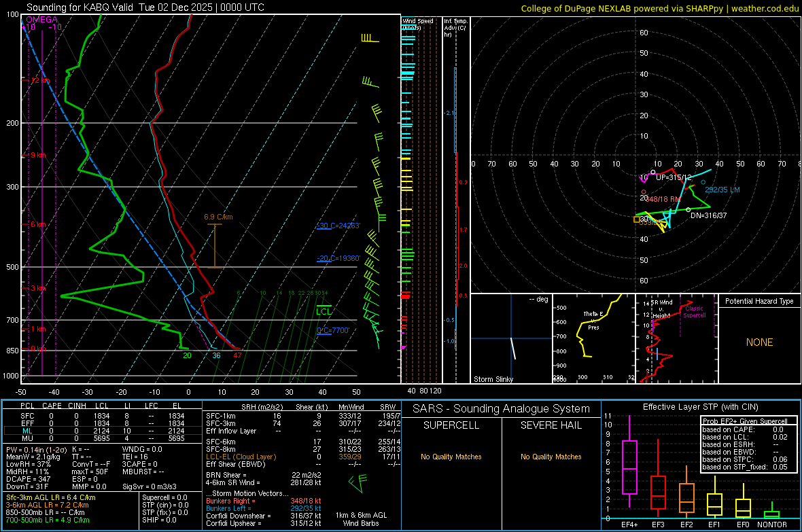This screenshot has height=532, width=802.
Task: Select the SFC parcel row
Action: click(x=101, y=416)
